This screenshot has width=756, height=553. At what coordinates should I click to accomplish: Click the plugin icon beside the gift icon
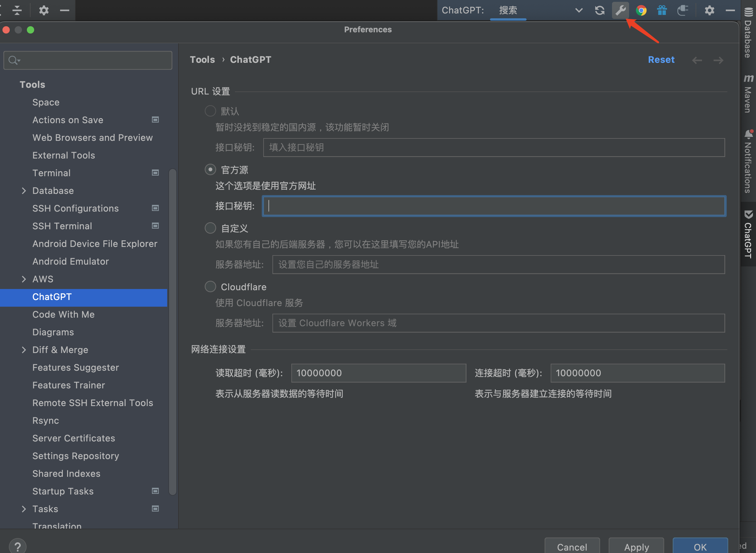pyautogui.click(x=683, y=10)
